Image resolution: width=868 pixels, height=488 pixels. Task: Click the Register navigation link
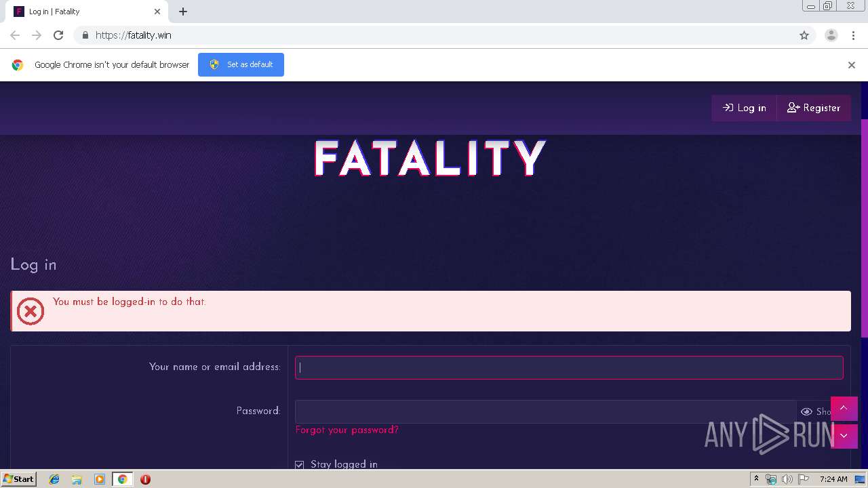pos(814,108)
